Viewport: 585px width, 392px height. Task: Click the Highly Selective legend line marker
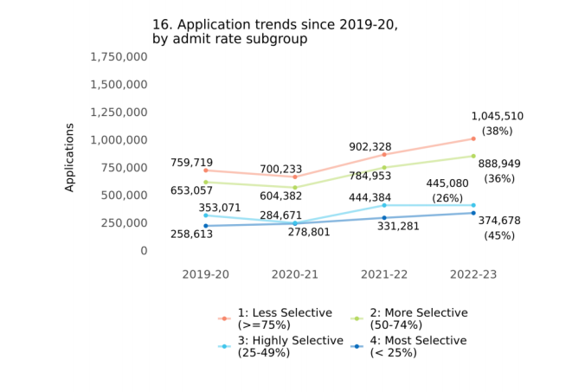click(224, 346)
